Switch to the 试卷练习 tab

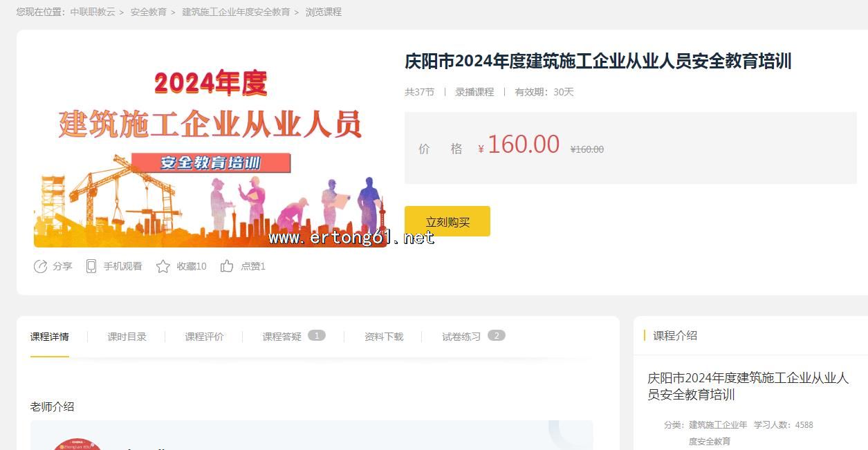pyautogui.click(x=461, y=337)
